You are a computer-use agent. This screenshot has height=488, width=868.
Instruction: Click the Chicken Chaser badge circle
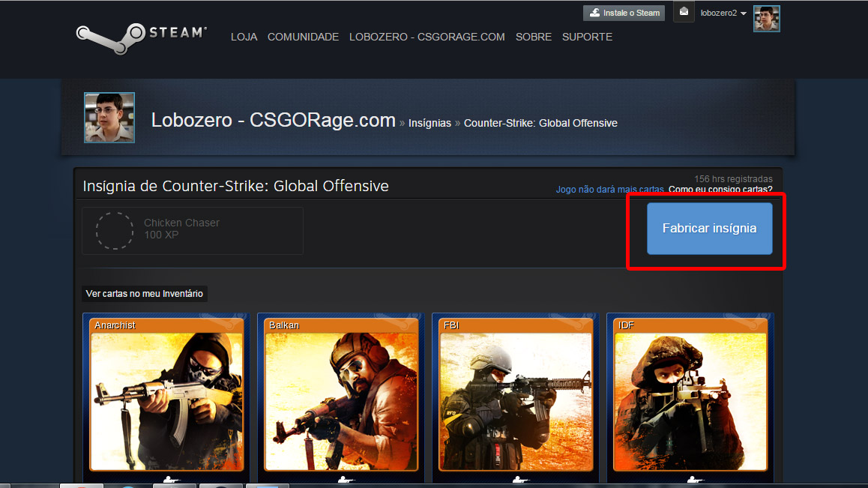click(114, 230)
